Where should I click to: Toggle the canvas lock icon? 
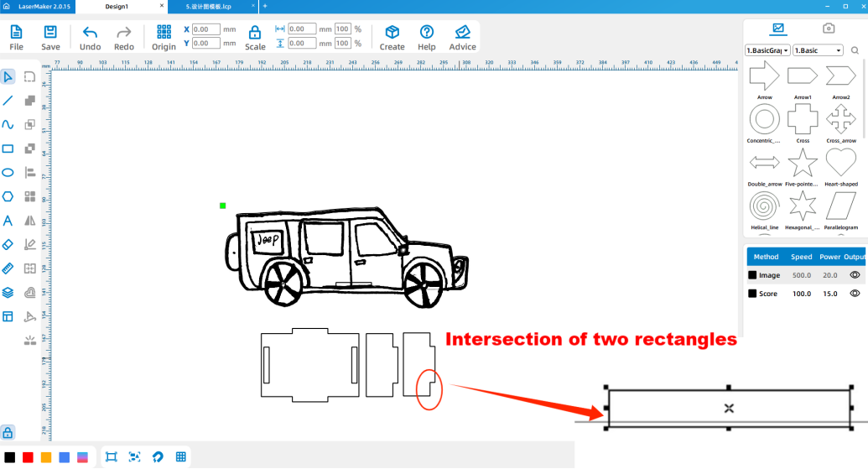click(x=8, y=432)
